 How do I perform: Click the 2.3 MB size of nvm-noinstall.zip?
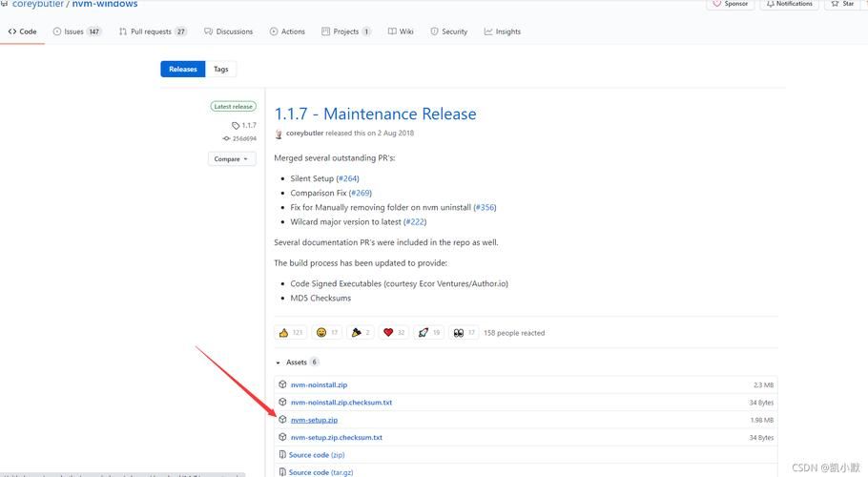(x=763, y=385)
